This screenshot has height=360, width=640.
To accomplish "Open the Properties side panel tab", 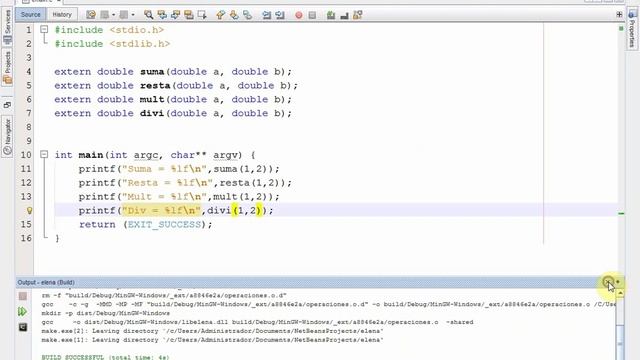I will pyautogui.click(x=632, y=29).
